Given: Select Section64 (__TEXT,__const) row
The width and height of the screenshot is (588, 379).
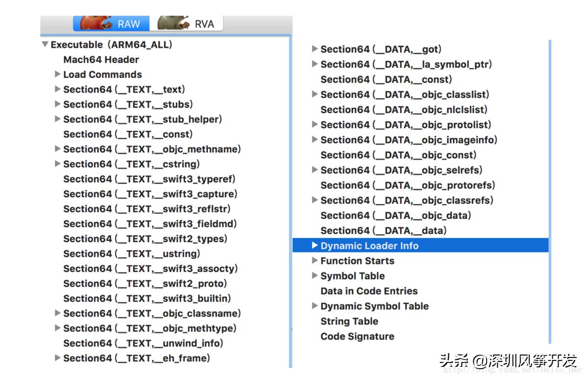Looking at the screenshot, I should click(128, 134).
